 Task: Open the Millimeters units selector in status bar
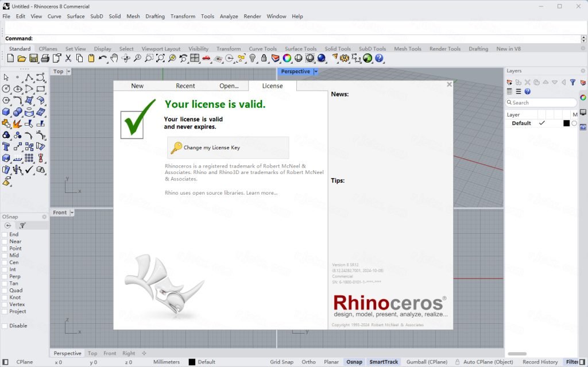(x=167, y=362)
